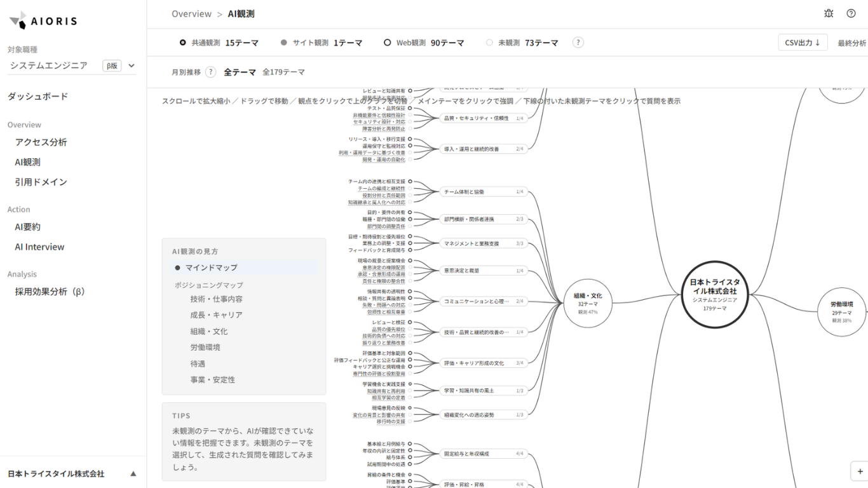Viewport: 868px width, 488px height.
Task: Open 採用効果分析（β）
Action: click(x=50, y=292)
